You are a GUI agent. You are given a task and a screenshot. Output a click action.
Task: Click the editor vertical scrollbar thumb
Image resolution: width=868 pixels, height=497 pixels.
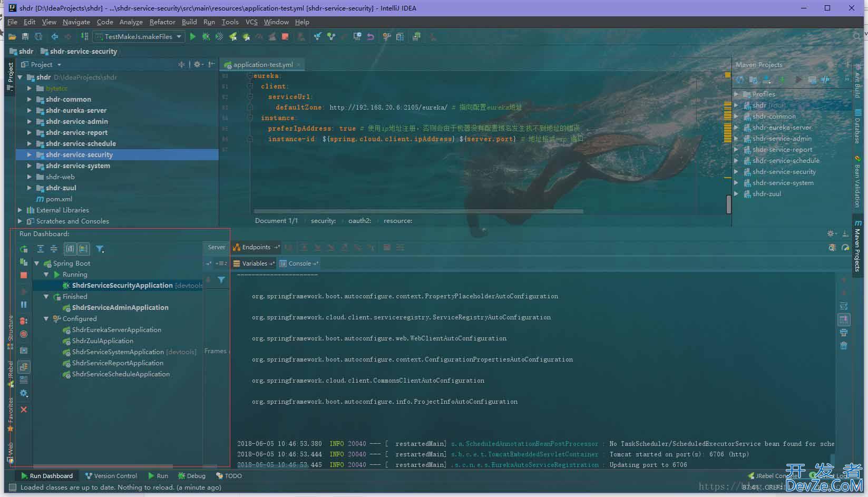[729, 204]
